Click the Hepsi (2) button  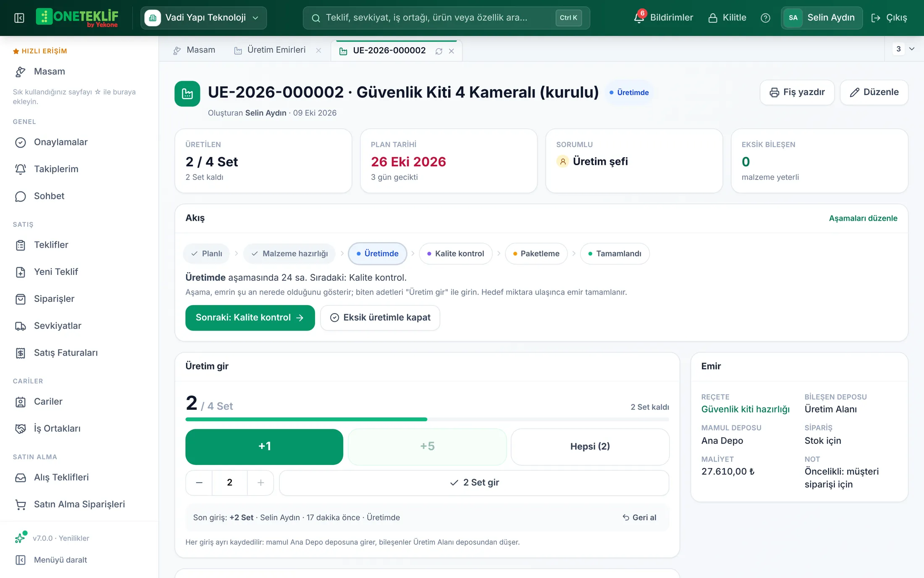pos(590,446)
